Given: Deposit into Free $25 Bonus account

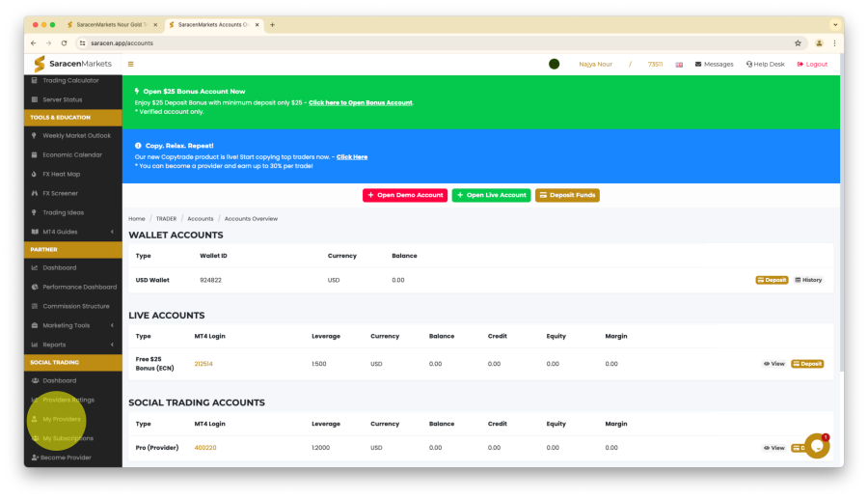Looking at the screenshot, I should click(807, 365).
